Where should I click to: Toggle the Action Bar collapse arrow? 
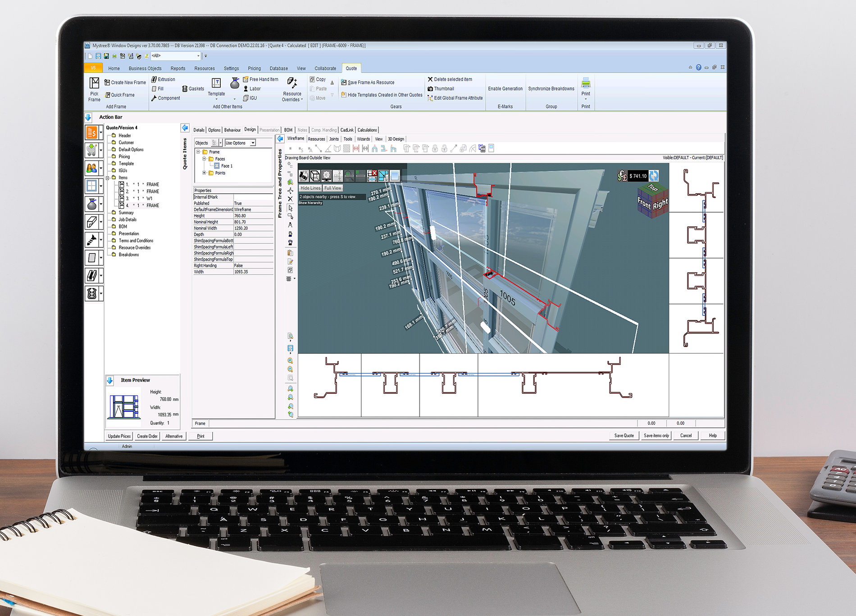pos(88,117)
